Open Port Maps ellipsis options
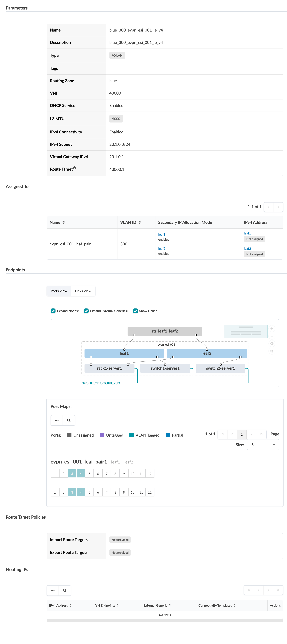 click(57, 420)
